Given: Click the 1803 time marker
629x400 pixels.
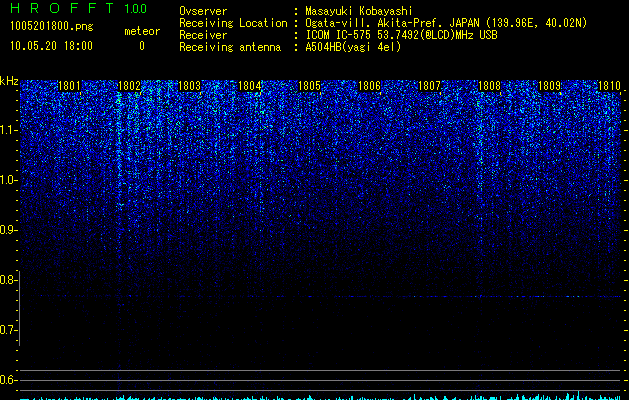Looking at the screenshot, I should [x=189, y=86].
